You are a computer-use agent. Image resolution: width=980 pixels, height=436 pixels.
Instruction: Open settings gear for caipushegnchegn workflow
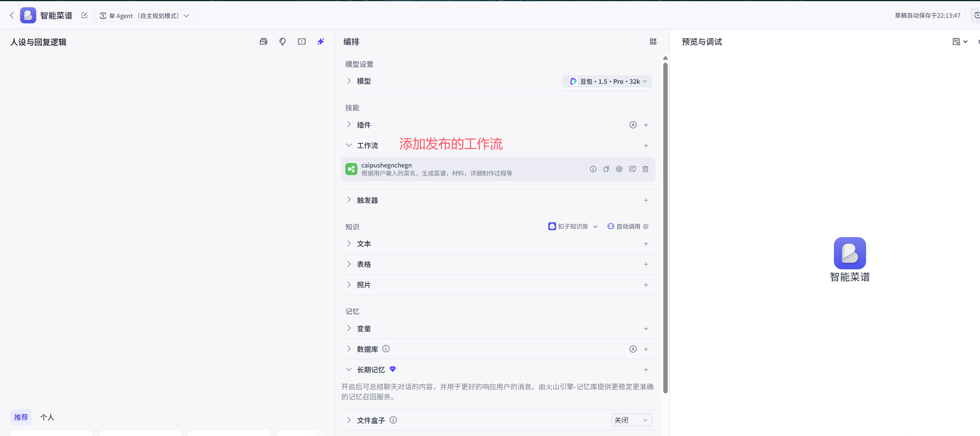(x=619, y=169)
